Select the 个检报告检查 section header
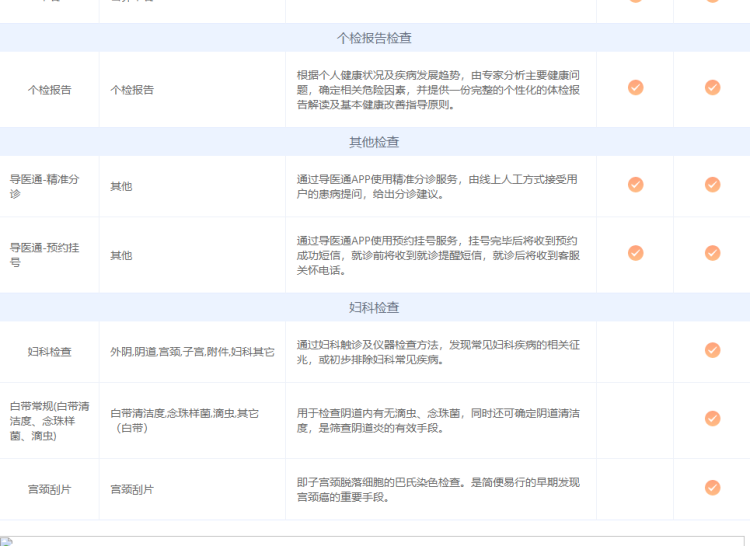The image size is (750, 546). pyautogui.click(x=374, y=38)
